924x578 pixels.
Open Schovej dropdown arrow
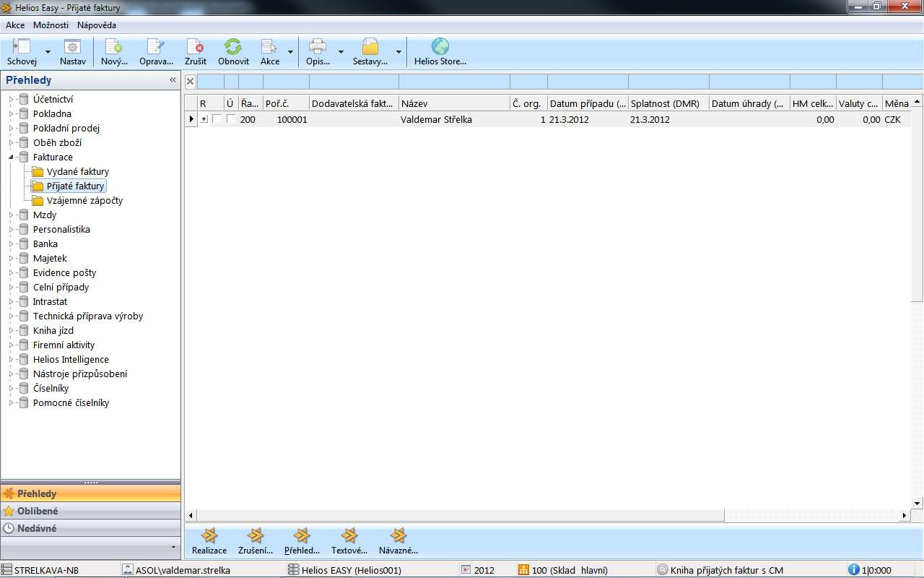click(48, 52)
